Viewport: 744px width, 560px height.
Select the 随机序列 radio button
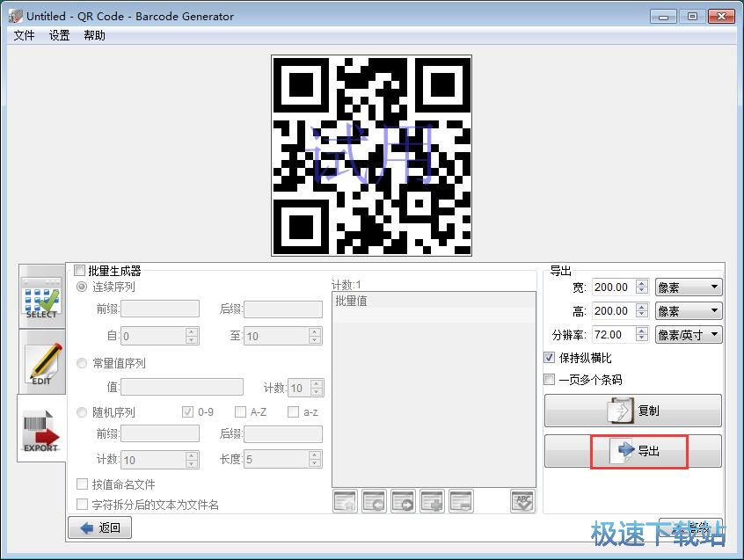82,412
